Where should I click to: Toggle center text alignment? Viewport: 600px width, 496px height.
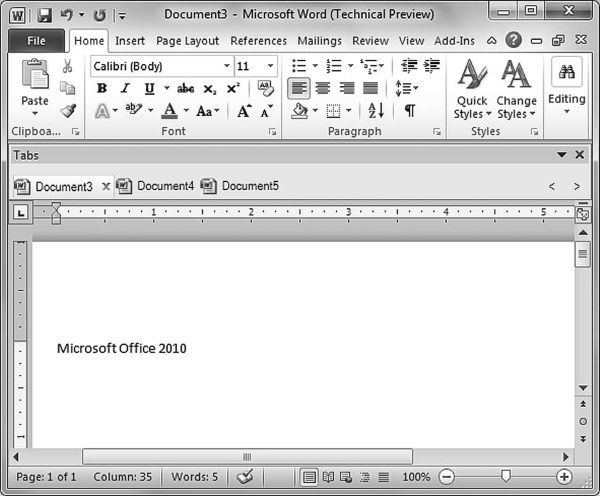click(322, 88)
